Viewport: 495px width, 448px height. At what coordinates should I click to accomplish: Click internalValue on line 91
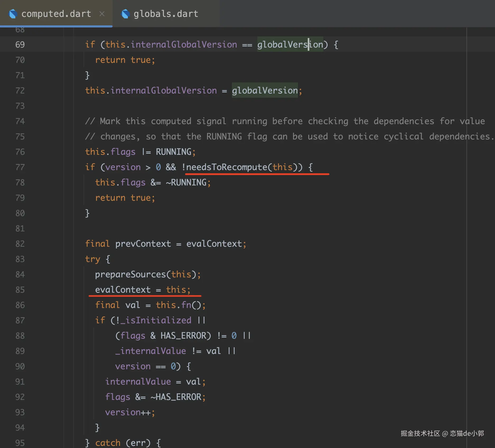(138, 382)
